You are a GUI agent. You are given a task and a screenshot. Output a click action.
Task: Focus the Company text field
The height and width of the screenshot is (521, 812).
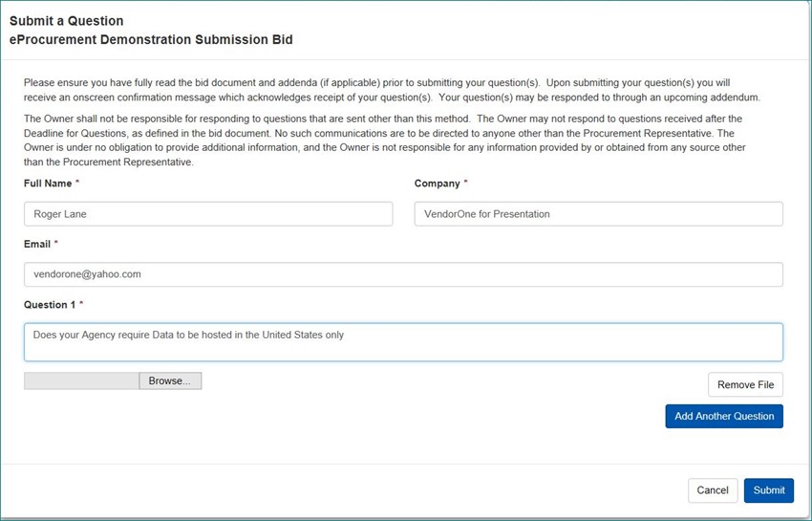pos(598,214)
